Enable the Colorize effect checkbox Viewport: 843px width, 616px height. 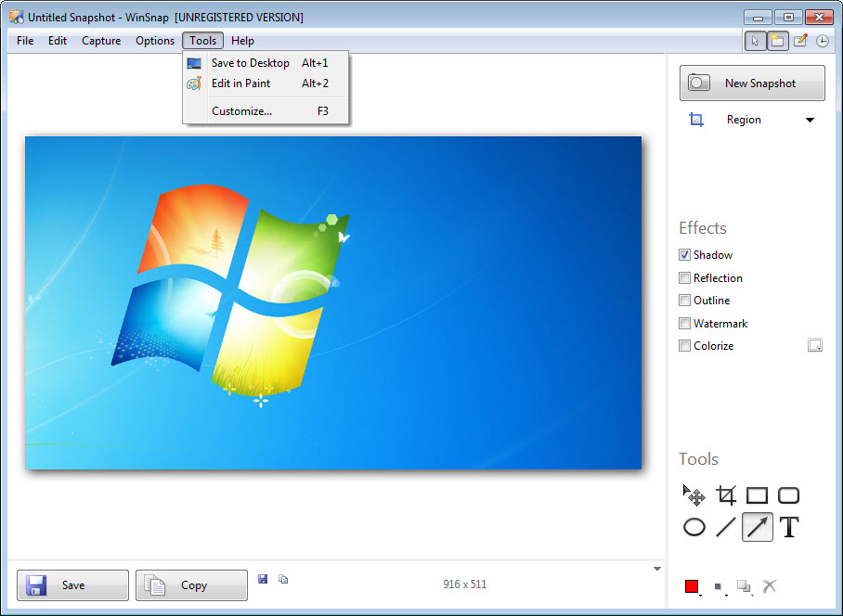(684, 346)
